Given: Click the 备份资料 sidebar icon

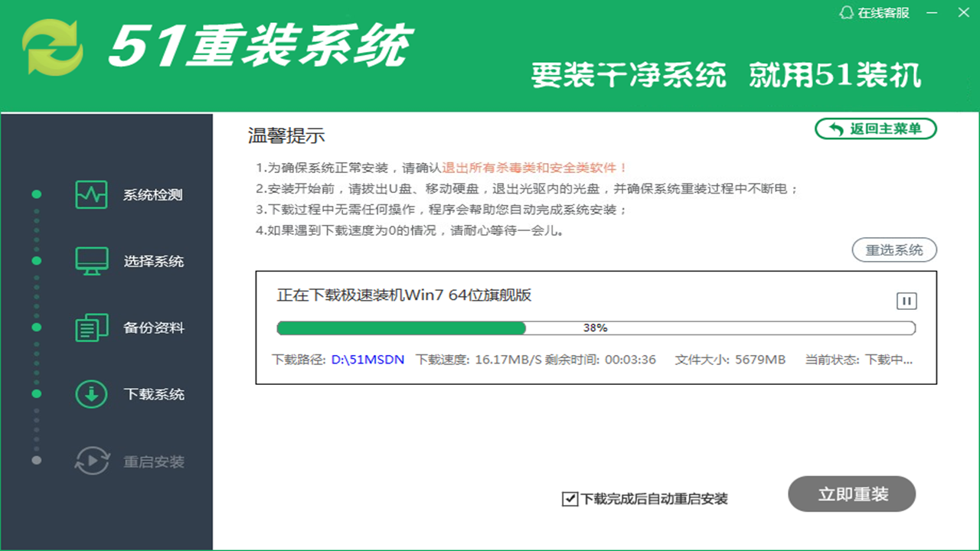Looking at the screenshot, I should [x=92, y=328].
